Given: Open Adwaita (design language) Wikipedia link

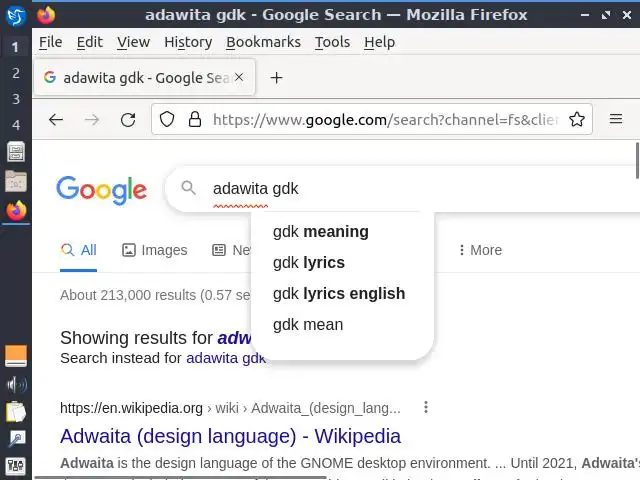Looking at the screenshot, I should tap(230, 436).
